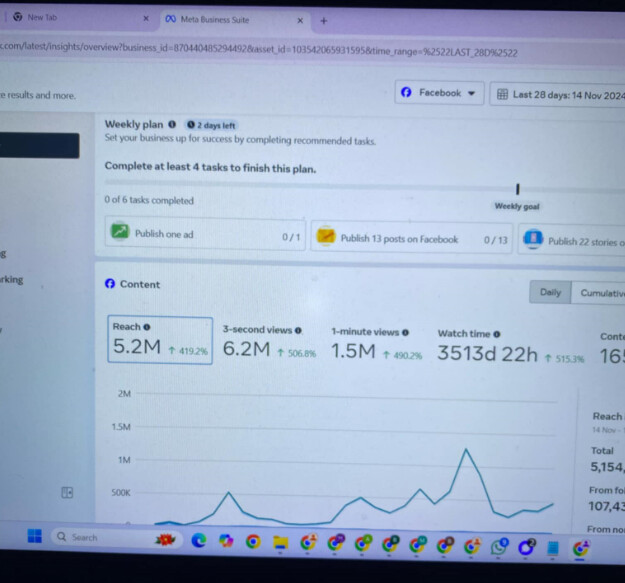Click the 0 / 1 ad counter
Image resolution: width=625 pixels, height=583 pixels.
click(x=291, y=237)
